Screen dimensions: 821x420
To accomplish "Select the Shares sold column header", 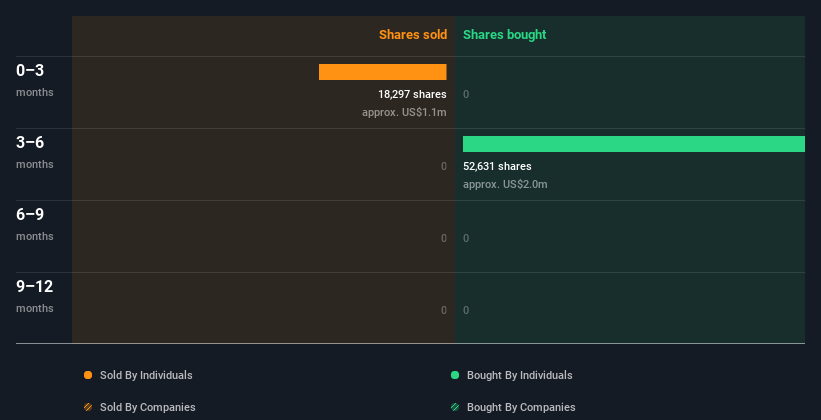I will pyautogui.click(x=412, y=35).
